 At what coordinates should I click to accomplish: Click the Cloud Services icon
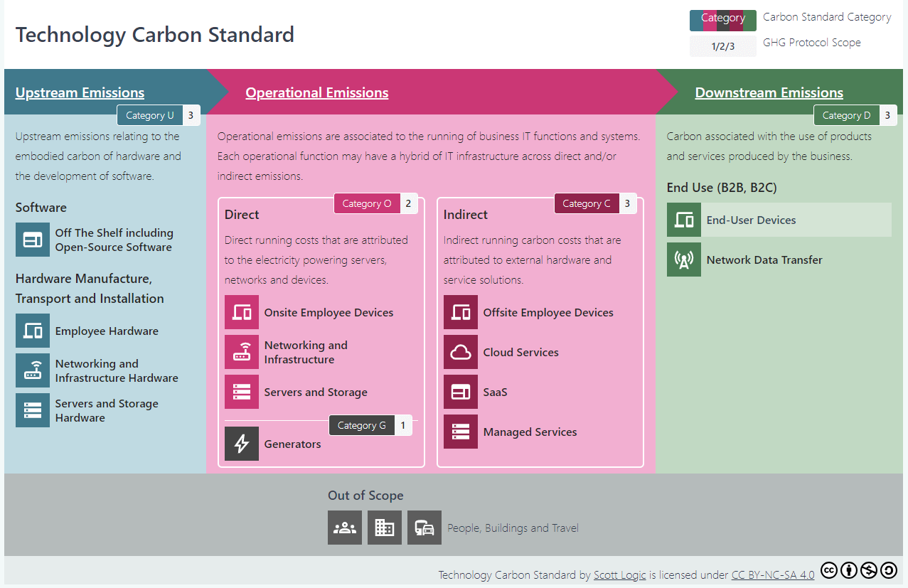click(460, 352)
